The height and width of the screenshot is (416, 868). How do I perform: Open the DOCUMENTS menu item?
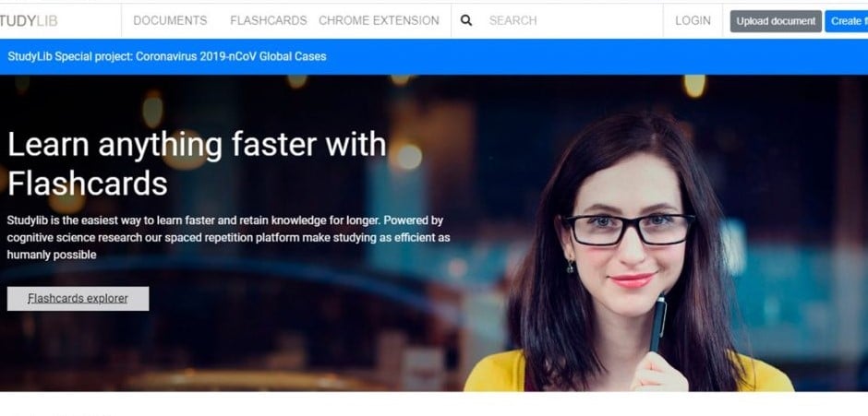170,20
